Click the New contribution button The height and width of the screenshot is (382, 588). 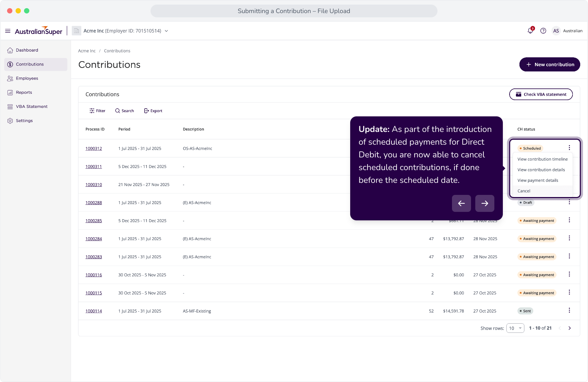pos(549,64)
